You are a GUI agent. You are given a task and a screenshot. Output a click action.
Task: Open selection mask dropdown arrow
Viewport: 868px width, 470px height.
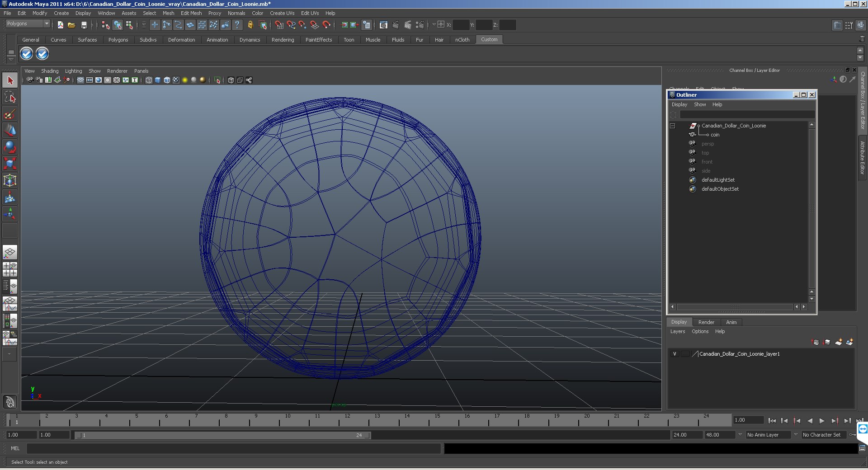(144, 25)
